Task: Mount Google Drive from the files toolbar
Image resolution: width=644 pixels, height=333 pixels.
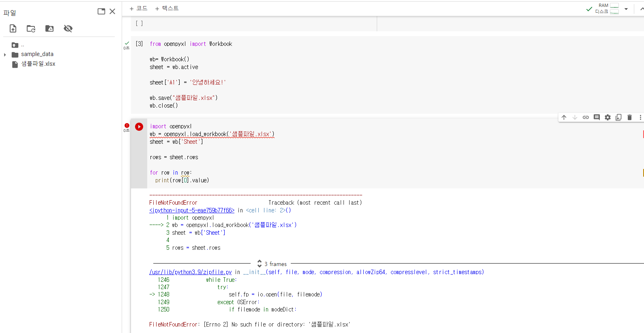Action: (x=49, y=28)
